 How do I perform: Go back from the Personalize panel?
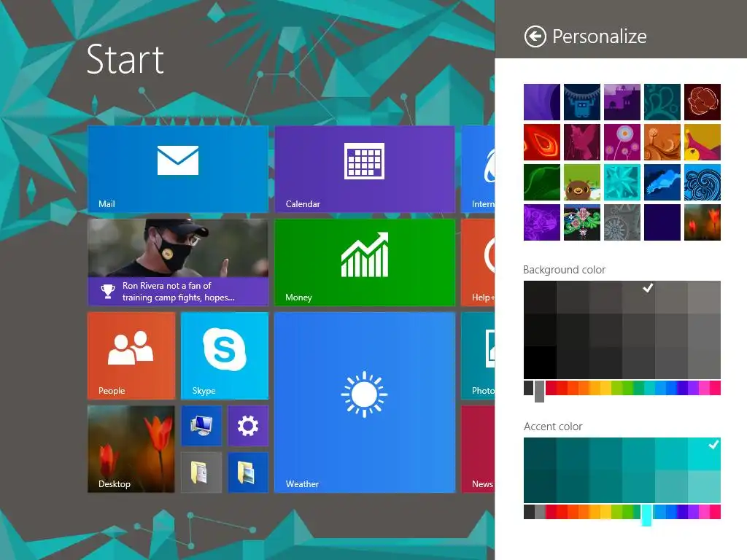pyautogui.click(x=535, y=36)
